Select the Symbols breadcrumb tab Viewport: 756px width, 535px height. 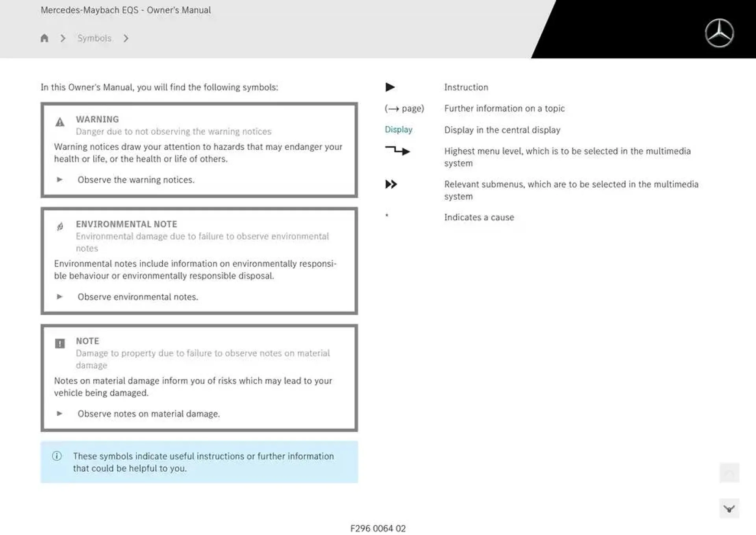click(x=94, y=38)
